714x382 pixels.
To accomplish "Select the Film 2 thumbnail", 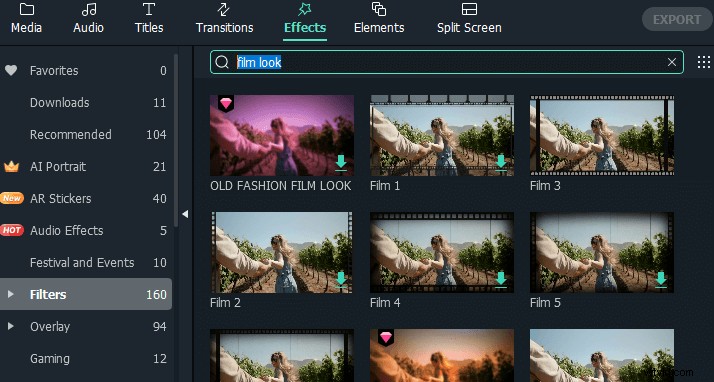I will [x=282, y=252].
